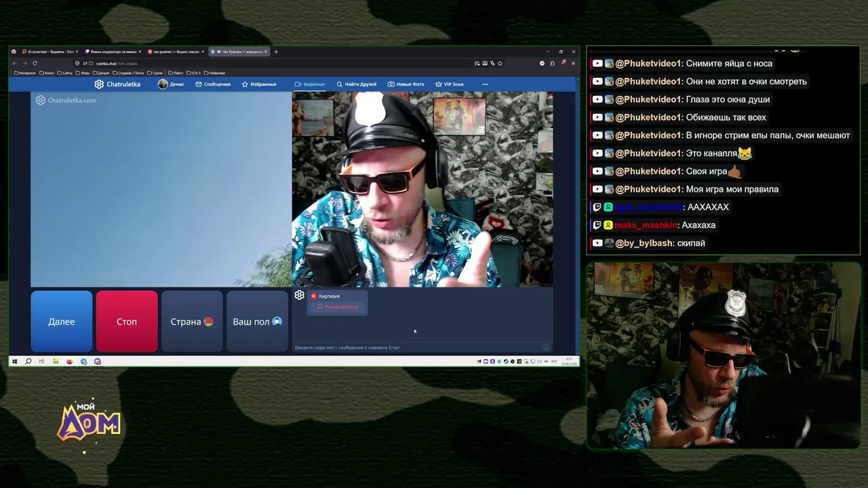Open a new browser tab with plus
868x488 pixels.
tap(276, 52)
